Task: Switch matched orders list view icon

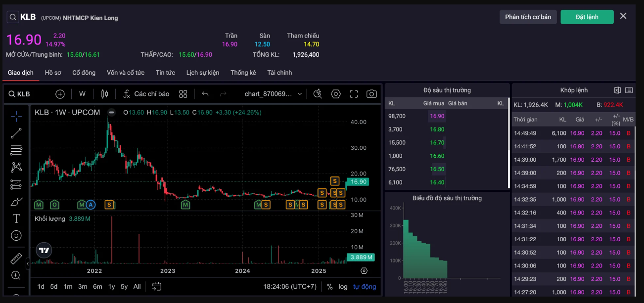Action: (x=629, y=90)
